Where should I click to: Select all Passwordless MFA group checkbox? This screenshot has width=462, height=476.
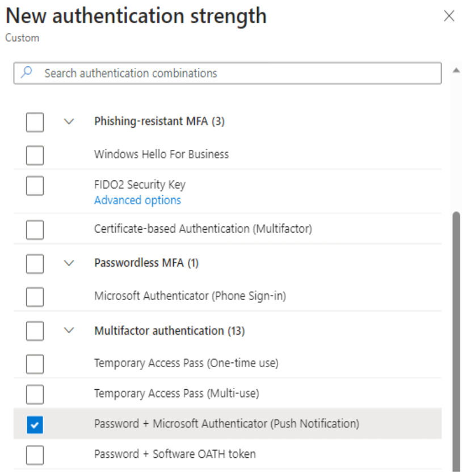pyautogui.click(x=35, y=264)
